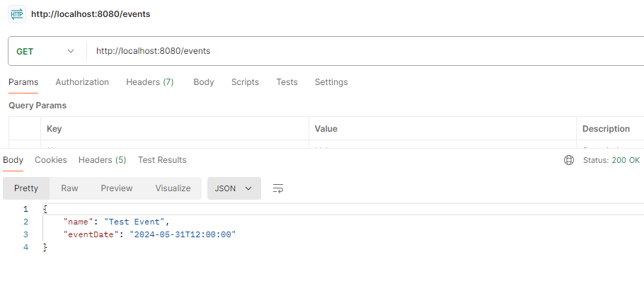Click the "2024-05-31T12:00:00" date value
Viewport: 644px width, 296px height.
pos(183,234)
